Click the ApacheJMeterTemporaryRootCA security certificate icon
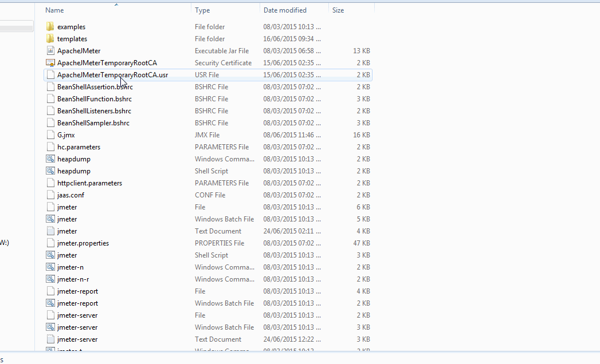The image size is (600, 364). coord(50,63)
